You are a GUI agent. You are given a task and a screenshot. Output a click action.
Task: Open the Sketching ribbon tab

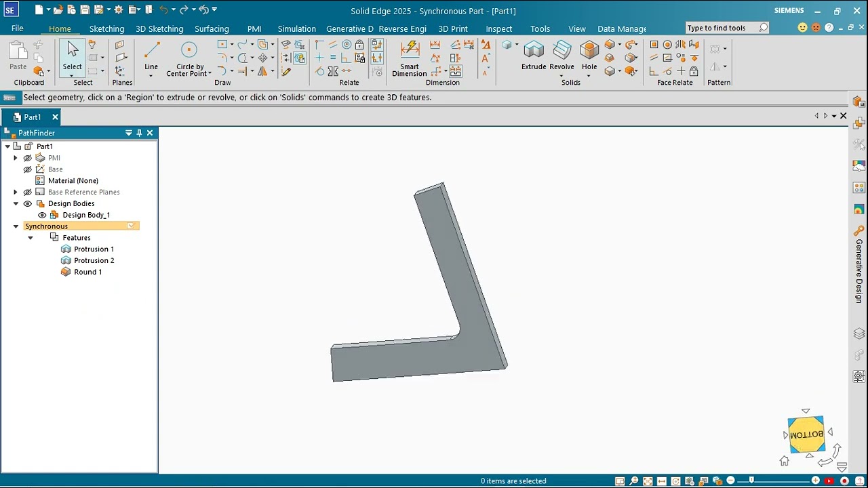106,28
